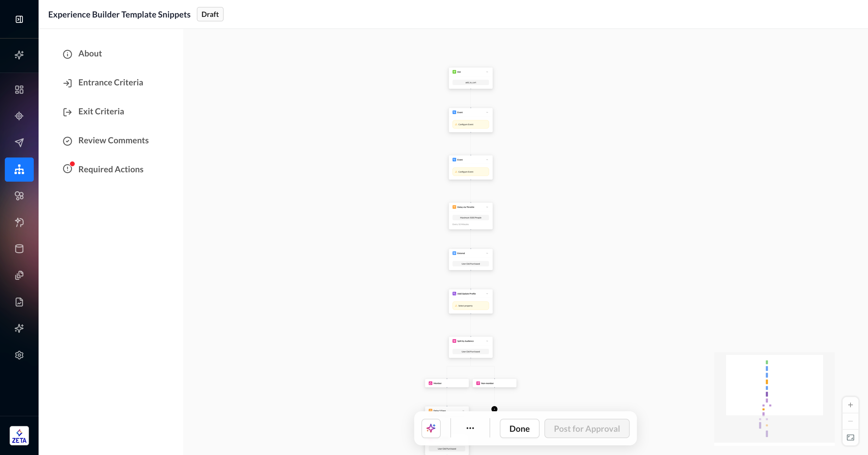This screenshot has height=455, width=868.
Task: Zoom in the canvas with plus button
Action: pyautogui.click(x=850, y=405)
